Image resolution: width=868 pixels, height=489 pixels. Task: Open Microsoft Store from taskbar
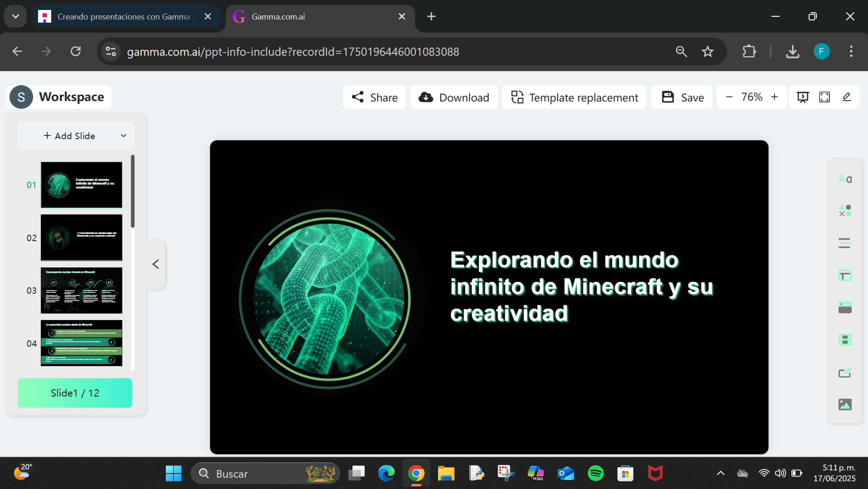point(626,474)
